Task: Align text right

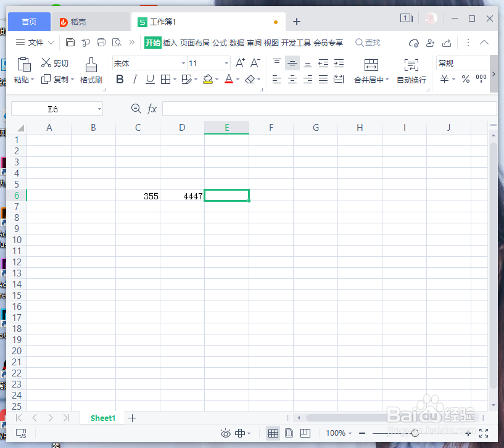Action: point(308,79)
